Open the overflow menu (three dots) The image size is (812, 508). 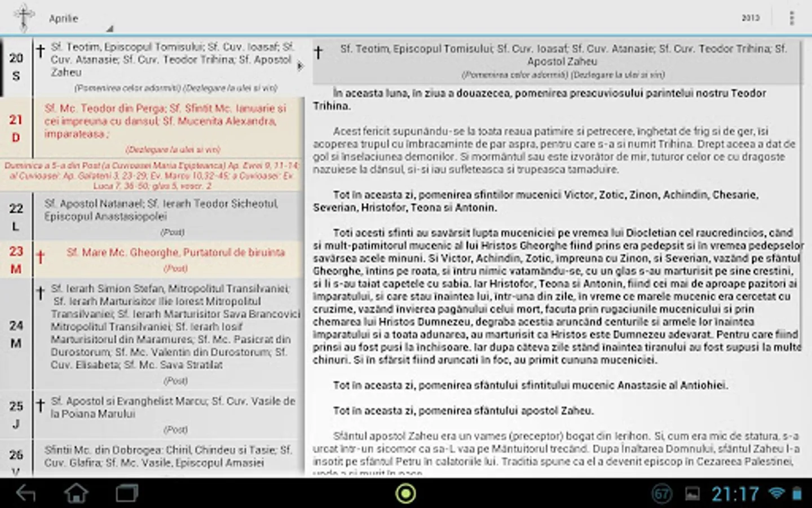792,18
